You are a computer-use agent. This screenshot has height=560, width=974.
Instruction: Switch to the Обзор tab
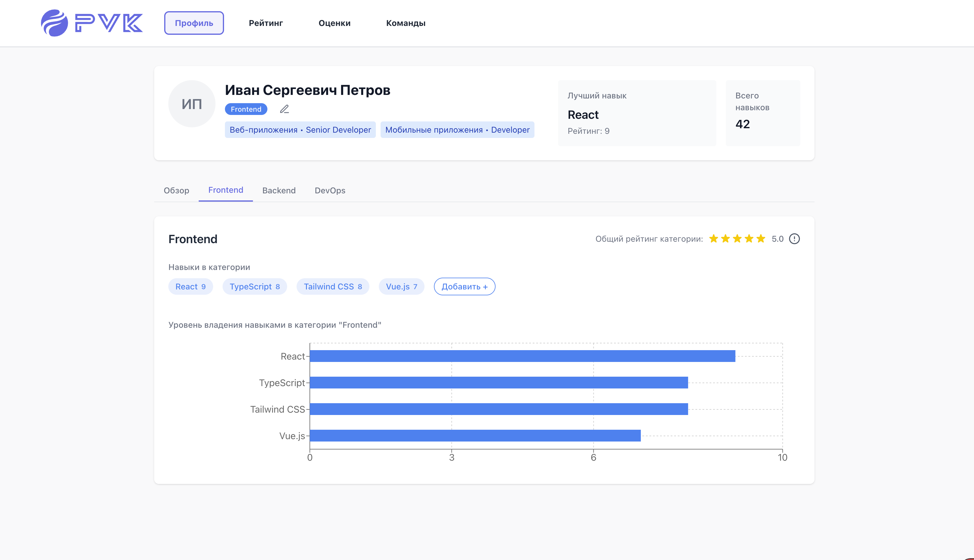[x=176, y=190]
